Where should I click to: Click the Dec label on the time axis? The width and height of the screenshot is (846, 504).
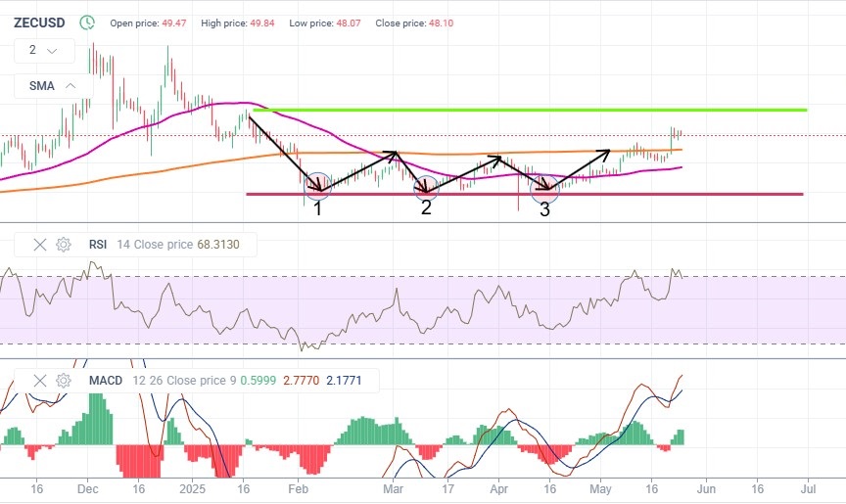pyautogui.click(x=88, y=489)
